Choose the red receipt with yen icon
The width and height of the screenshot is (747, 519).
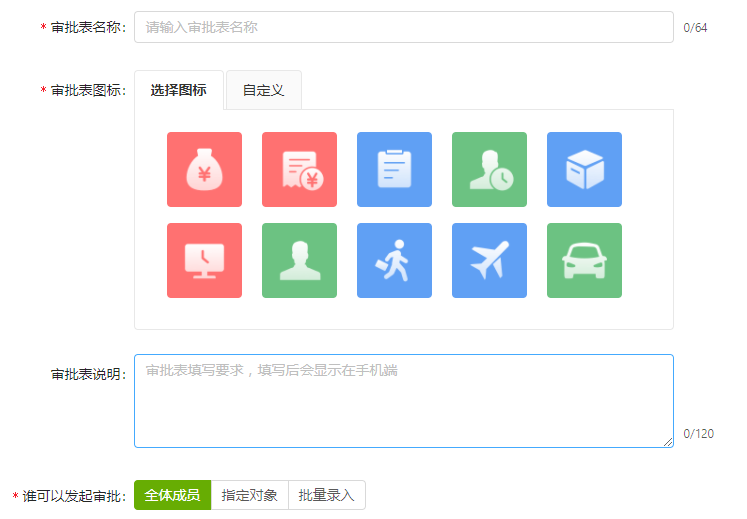299,170
